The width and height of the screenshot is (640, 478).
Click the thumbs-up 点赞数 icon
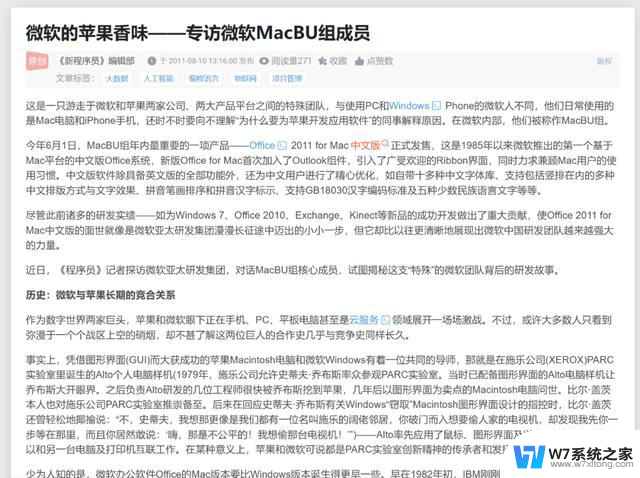(x=359, y=61)
